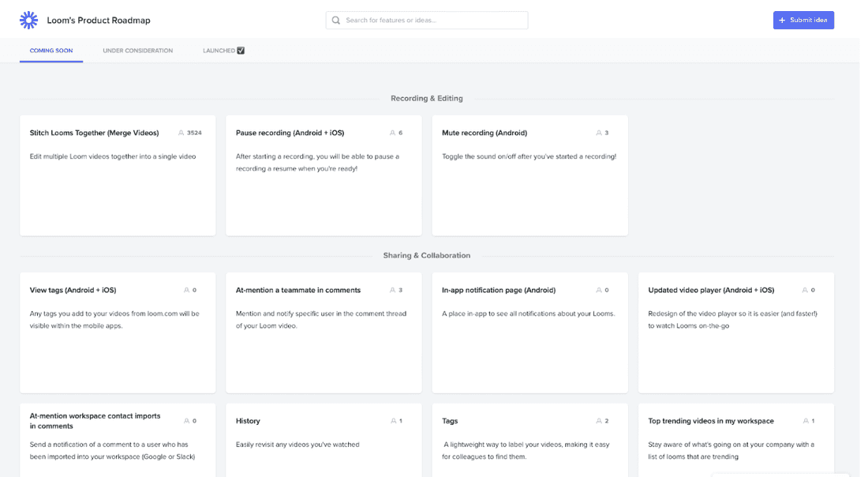Click the follower icon on Mute recording card
Image resolution: width=868 pixels, height=477 pixels.
597,133
